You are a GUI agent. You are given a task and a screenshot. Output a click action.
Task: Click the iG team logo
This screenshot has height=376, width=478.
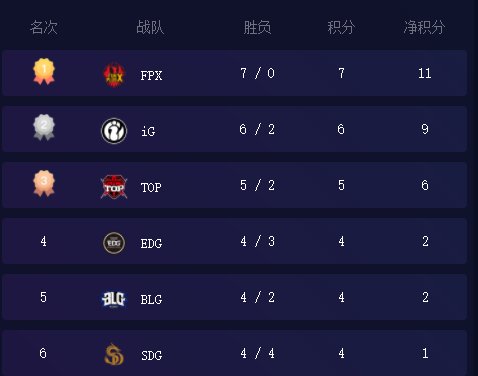(114, 131)
